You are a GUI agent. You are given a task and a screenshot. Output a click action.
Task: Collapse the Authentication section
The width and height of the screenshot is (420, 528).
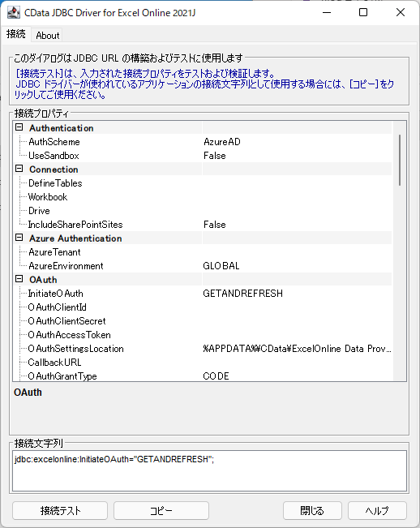[x=19, y=127]
